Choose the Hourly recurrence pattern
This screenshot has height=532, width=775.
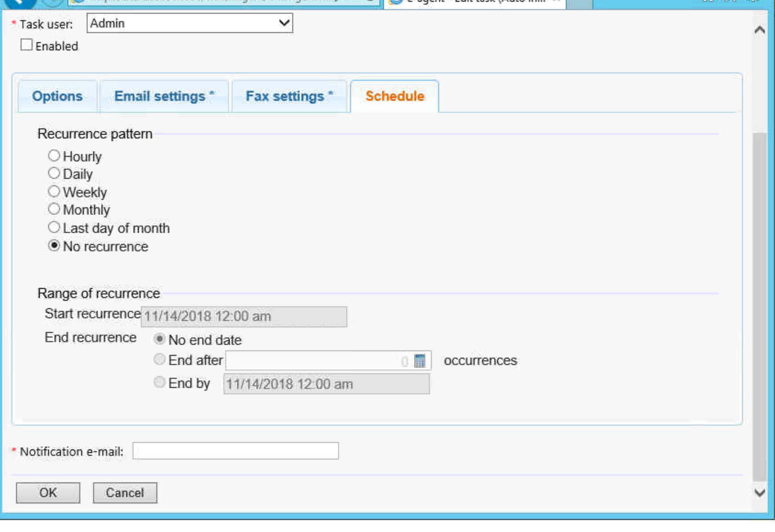(x=54, y=156)
